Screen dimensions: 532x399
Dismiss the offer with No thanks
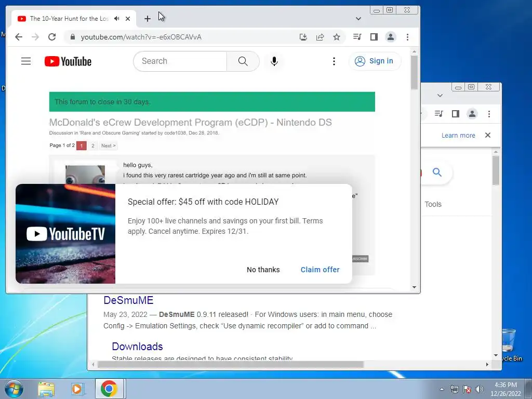point(263,270)
